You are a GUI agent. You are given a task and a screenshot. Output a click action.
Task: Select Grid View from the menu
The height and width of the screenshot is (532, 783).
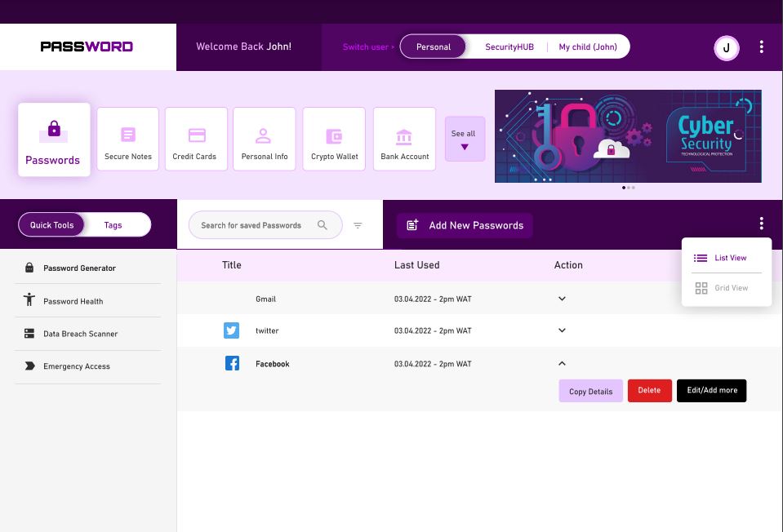pyautogui.click(x=725, y=287)
